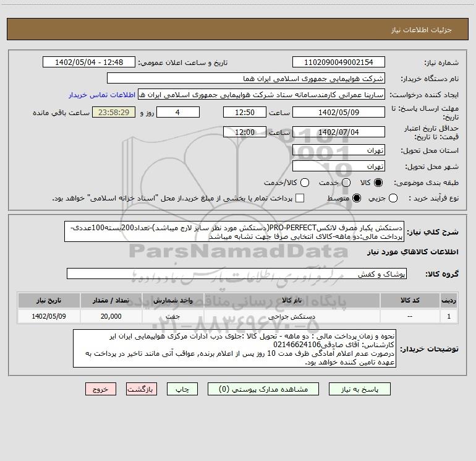Select the خدمت radio button
This screenshot has height=461, width=476.
point(346,183)
